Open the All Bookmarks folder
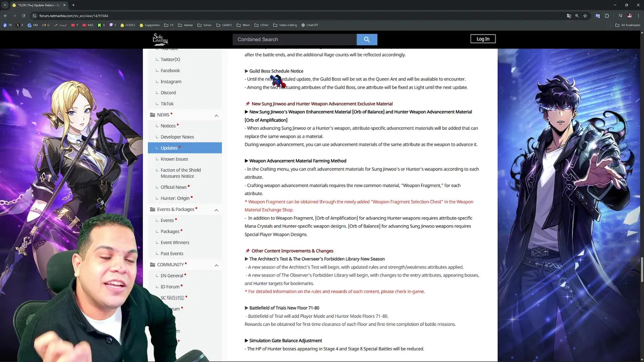The width and height of the screenshot is (644, 362). (x=628, y=25)
